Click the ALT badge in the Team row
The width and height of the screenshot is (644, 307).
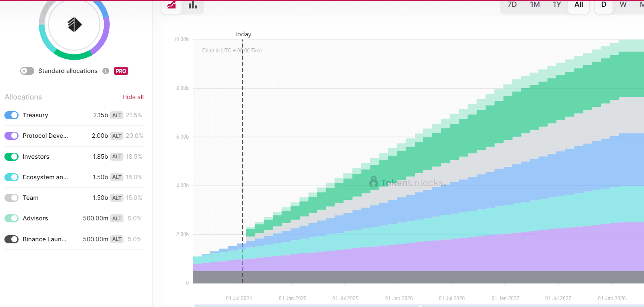pos(117,198)
